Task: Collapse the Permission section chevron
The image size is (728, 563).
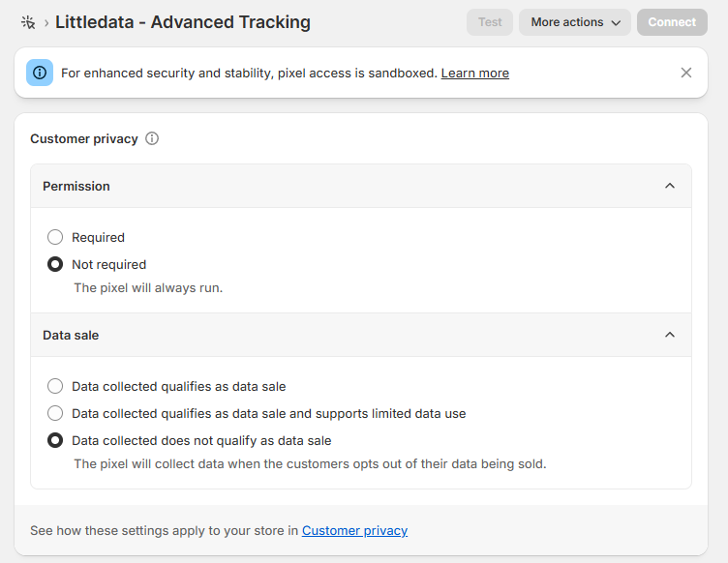Action: (x=670, y=186)
